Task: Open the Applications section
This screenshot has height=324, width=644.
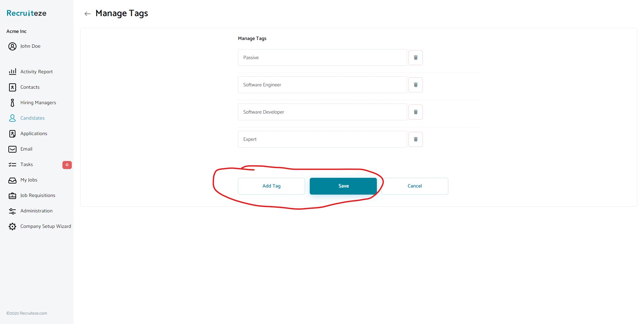Action: (x=34, y=133)
